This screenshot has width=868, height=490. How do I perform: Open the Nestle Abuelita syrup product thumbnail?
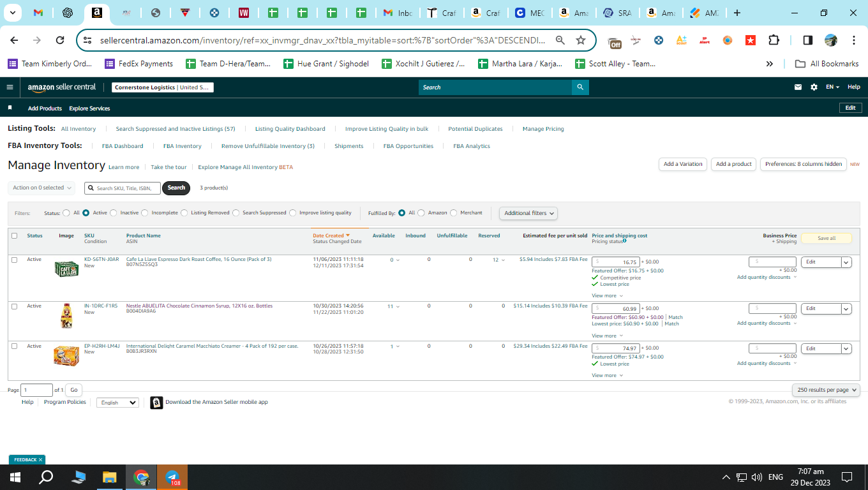[66, 316]
